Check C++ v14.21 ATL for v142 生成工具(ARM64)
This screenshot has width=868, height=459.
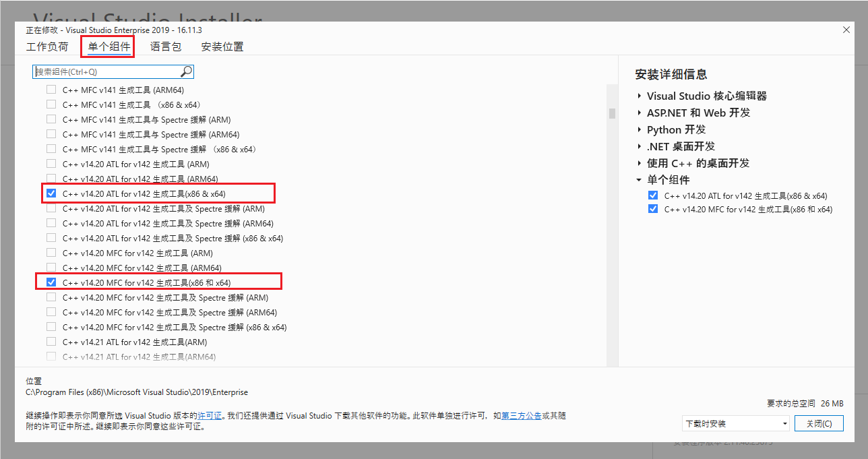click(51, 357)
